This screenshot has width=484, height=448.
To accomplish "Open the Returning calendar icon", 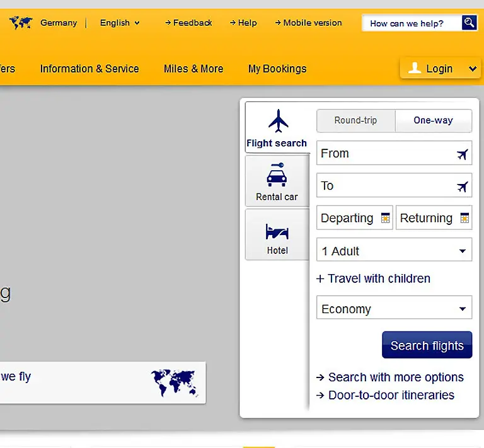I will click(x=464, y=219).
